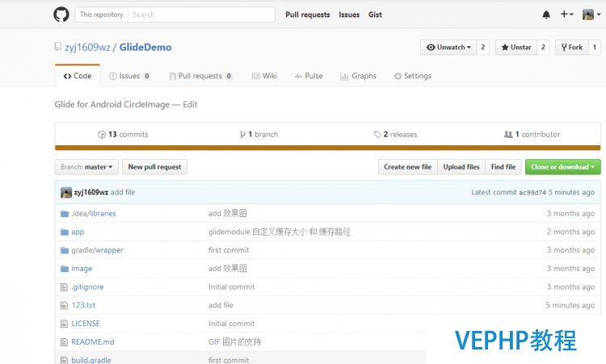Image resolution: width=606 pixels, height=364 pixels.
Task: Open the 123.txt file
Action: click(x=83, y=305)
